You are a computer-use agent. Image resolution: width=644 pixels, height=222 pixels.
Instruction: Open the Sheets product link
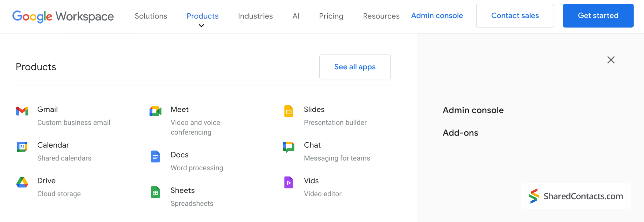[182, 190]
